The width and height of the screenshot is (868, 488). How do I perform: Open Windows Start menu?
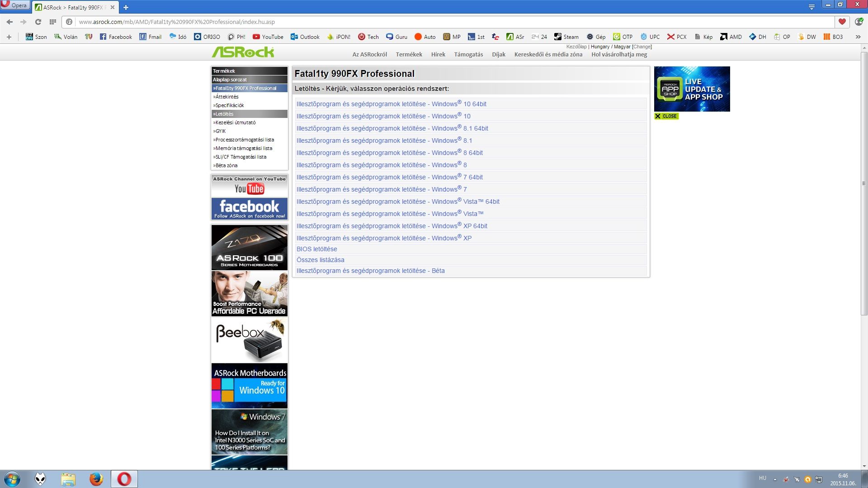12,479
